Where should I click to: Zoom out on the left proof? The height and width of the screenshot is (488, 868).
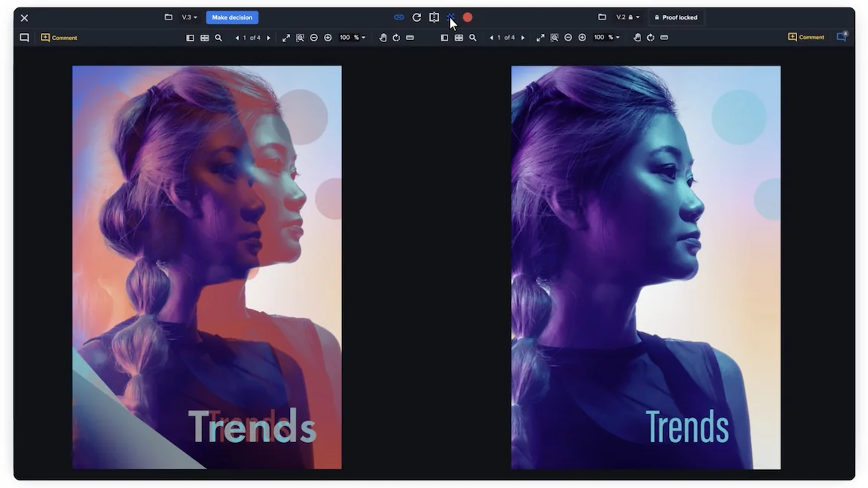(x=314, y=38)
